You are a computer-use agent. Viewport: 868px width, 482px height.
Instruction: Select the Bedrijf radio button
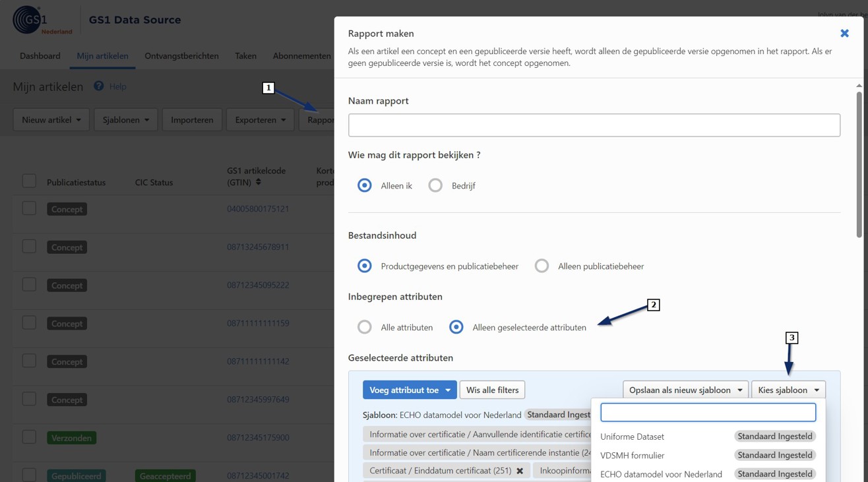point(435,185)
